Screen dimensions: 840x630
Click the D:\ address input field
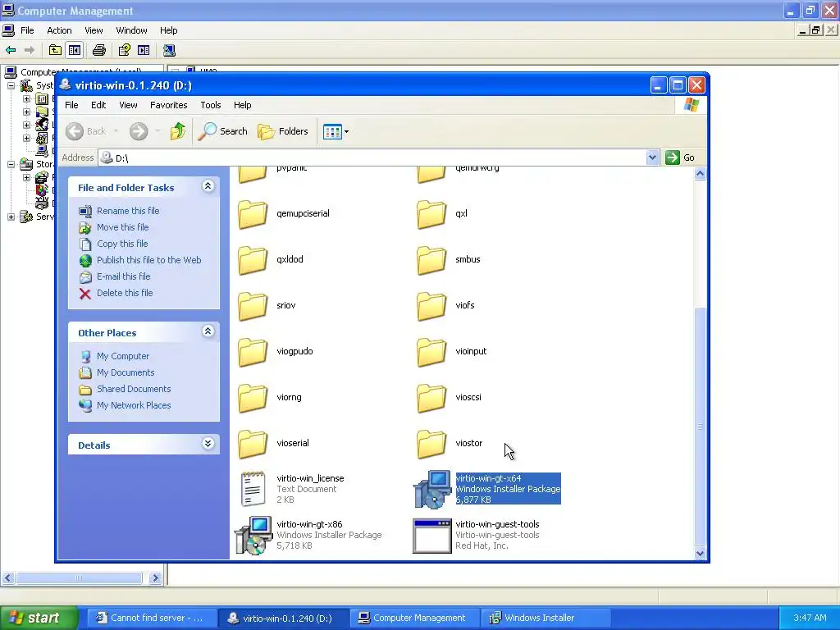tap(372, 157)
